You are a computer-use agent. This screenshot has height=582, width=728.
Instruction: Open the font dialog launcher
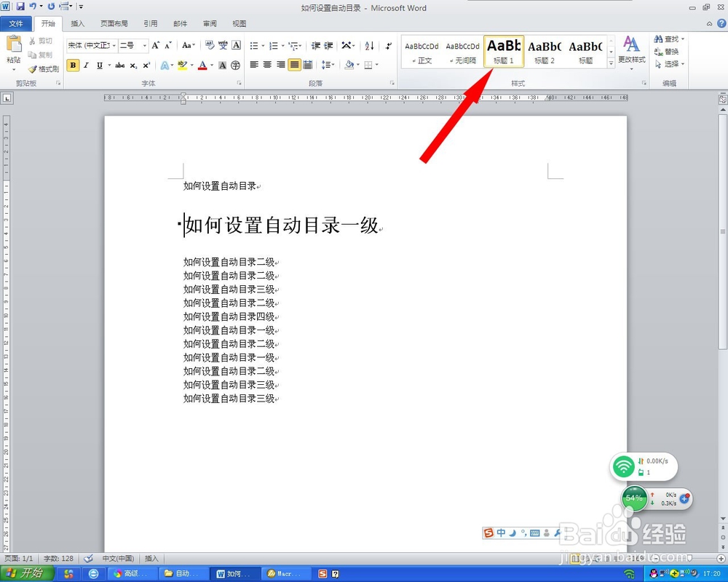[239, 83]
